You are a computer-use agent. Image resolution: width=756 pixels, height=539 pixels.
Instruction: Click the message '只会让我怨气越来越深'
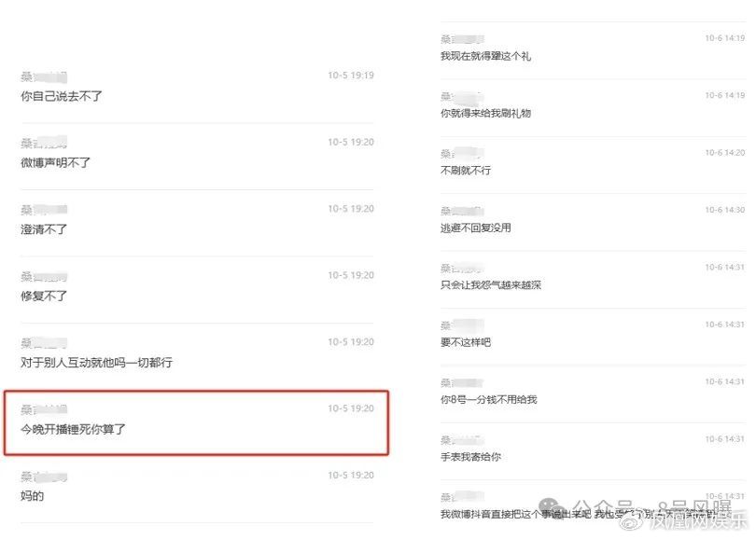pyautogui.click(x=491, y=284)
